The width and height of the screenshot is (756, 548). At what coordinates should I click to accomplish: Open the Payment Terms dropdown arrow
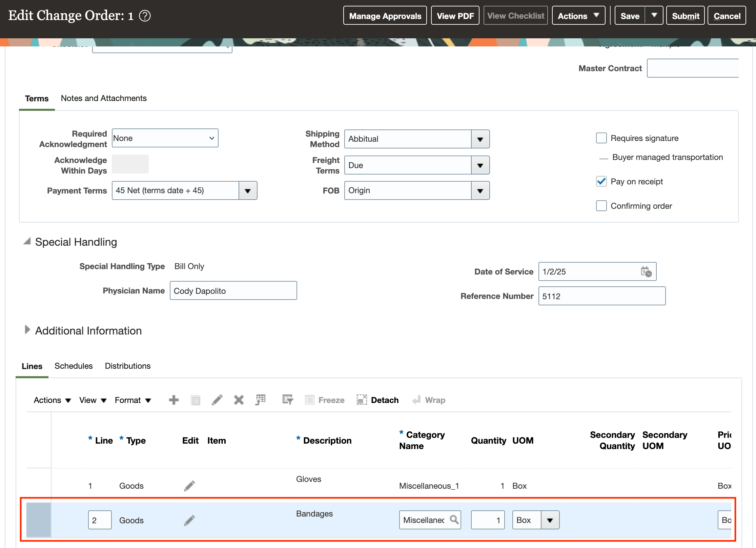(x=248, y=191)
